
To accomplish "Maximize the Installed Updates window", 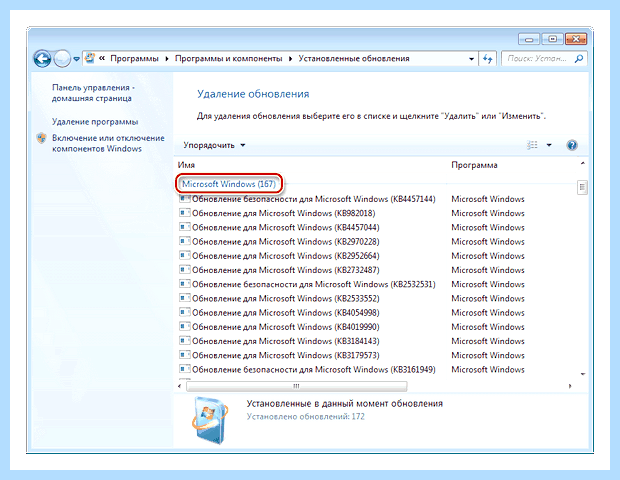I will 552,39.
